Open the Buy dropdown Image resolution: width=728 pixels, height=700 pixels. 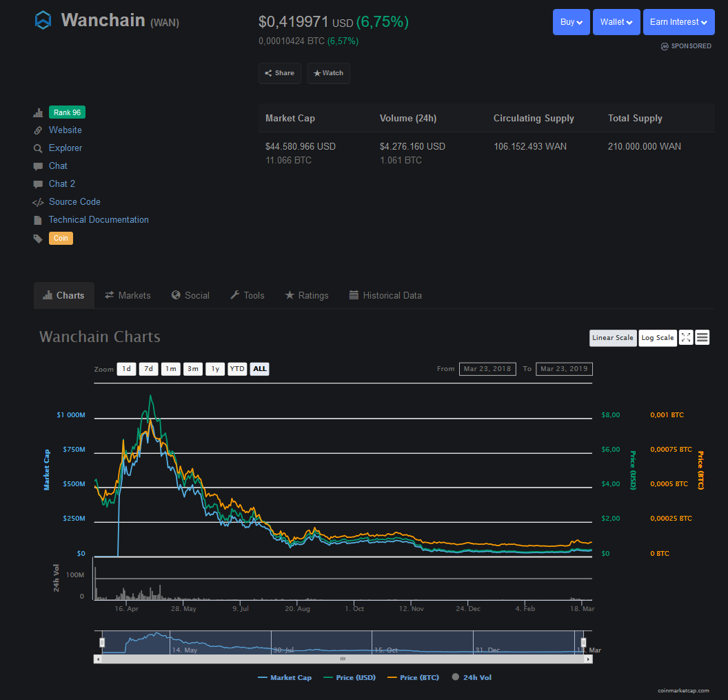571,22
